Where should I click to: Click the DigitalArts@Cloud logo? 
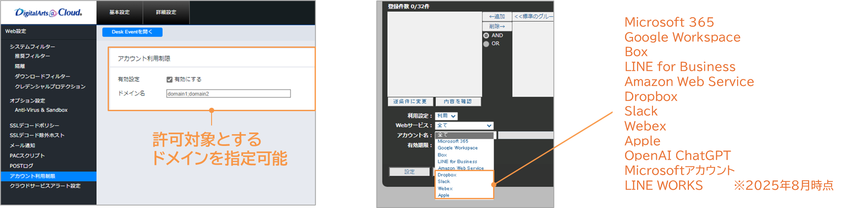coord(48,13)
